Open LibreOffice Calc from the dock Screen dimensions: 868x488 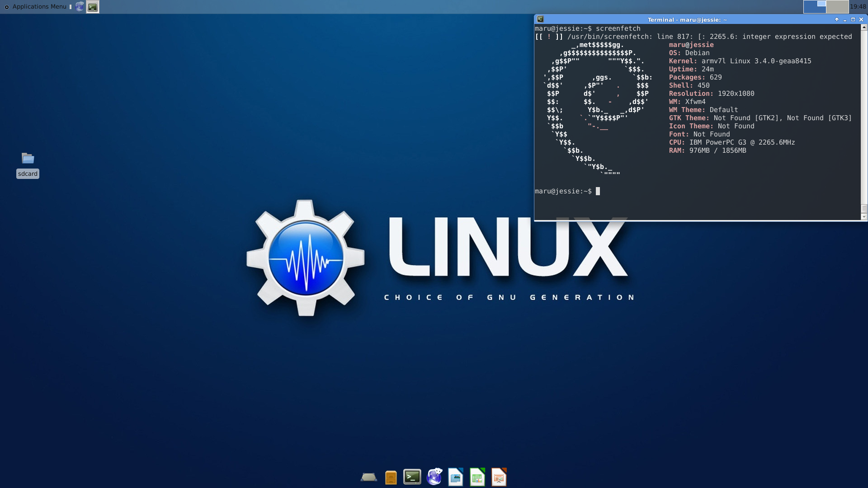click(x=477, y=477)
